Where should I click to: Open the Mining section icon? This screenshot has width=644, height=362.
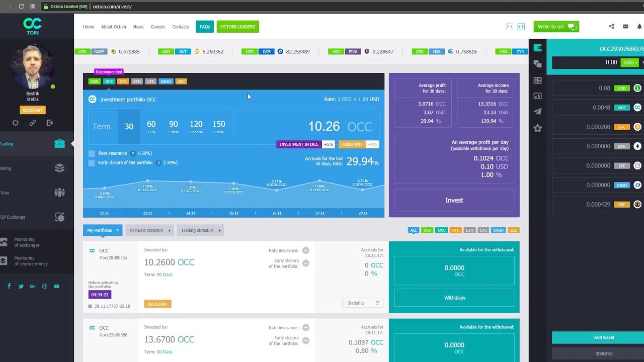point(59,168)
